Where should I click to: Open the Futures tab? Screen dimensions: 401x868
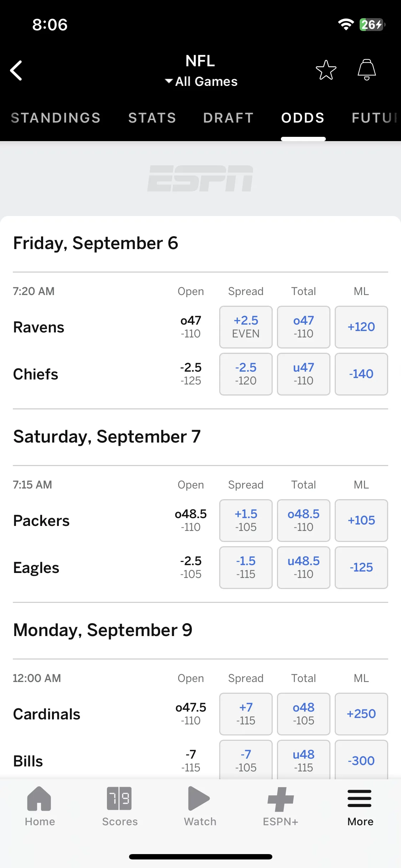tap(376, 118)
